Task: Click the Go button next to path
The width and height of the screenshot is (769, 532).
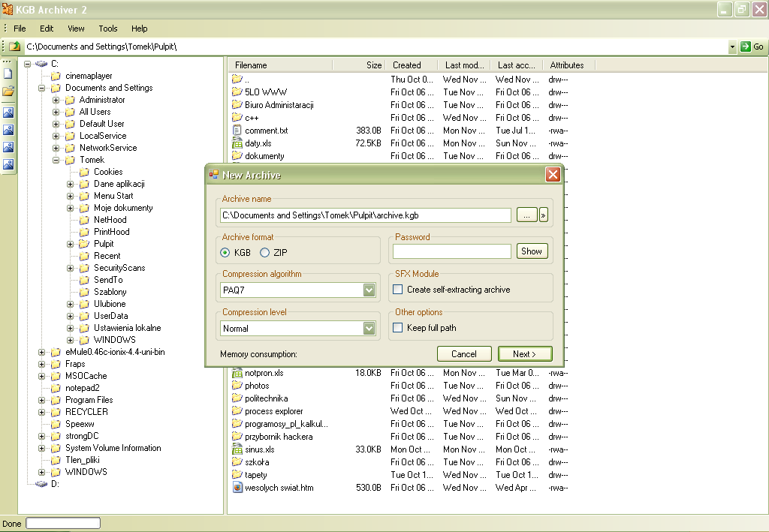Action: (752, 47)
